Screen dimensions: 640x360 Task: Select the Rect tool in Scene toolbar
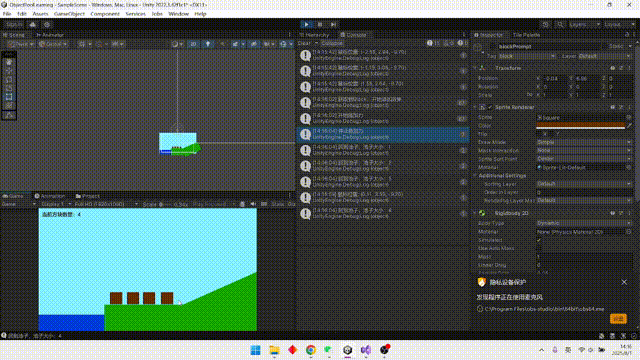coord(9,97)
